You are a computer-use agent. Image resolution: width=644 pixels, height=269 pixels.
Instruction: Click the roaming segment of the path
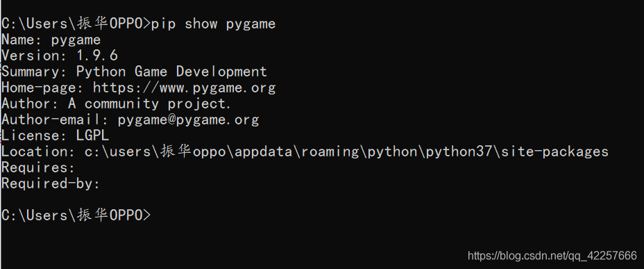[330, 152]
